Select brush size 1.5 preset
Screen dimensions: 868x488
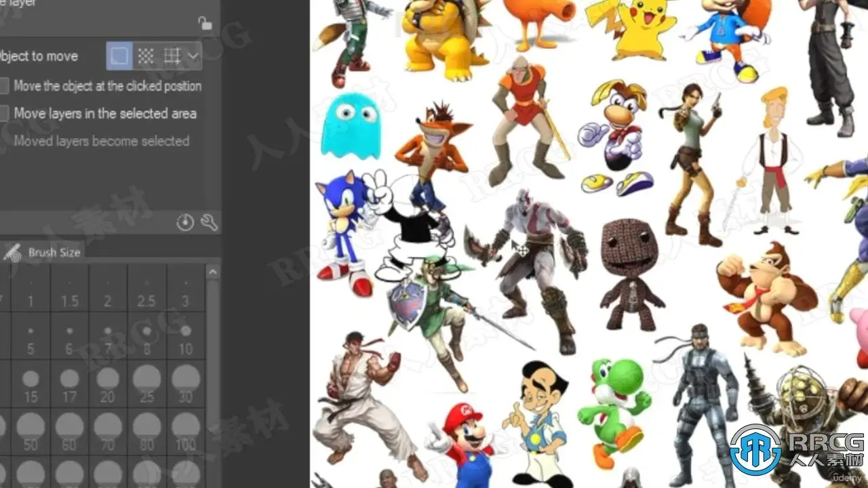tap(70, 288)
